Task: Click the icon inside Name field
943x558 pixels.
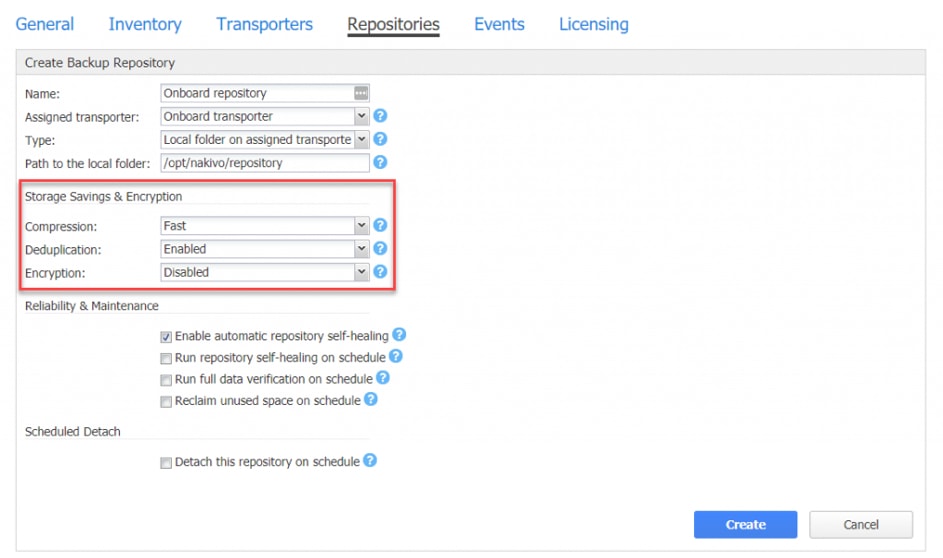Action: click(361, 93)
